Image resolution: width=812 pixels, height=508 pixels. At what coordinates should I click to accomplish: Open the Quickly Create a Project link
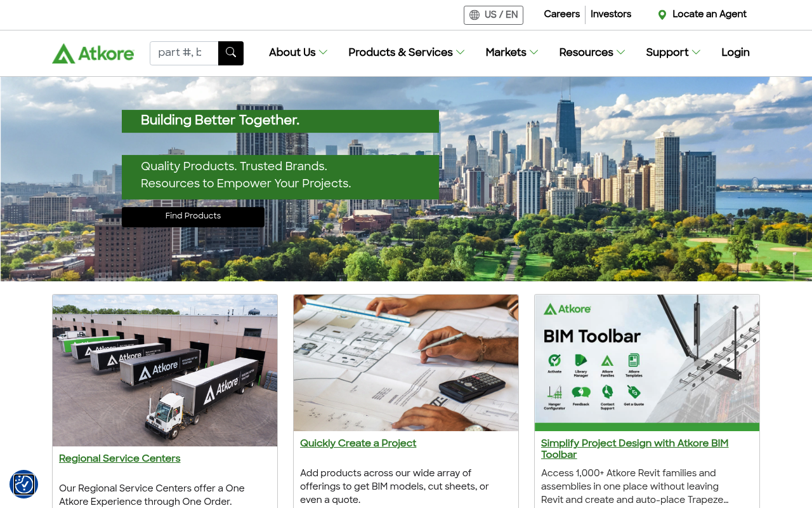[358, 444]
